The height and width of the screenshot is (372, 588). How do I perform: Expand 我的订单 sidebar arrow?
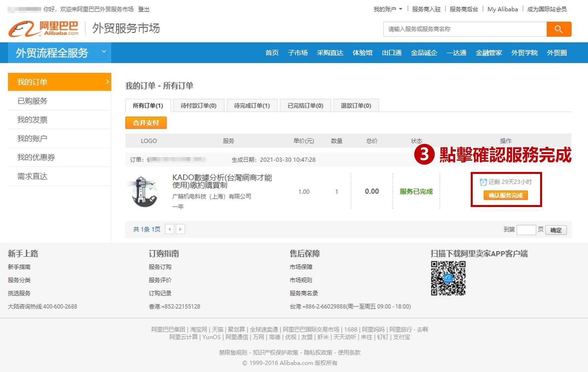pyautogui.click(x=107, y=82)
